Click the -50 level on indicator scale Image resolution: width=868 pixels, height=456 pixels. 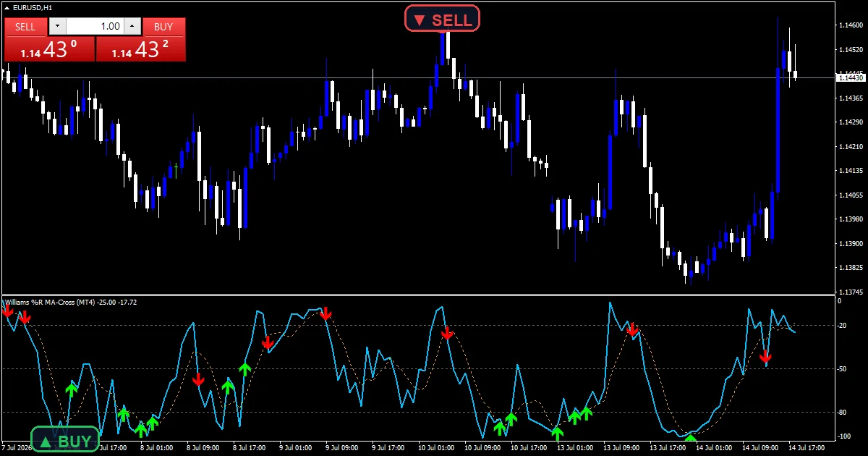coord(841,369)
